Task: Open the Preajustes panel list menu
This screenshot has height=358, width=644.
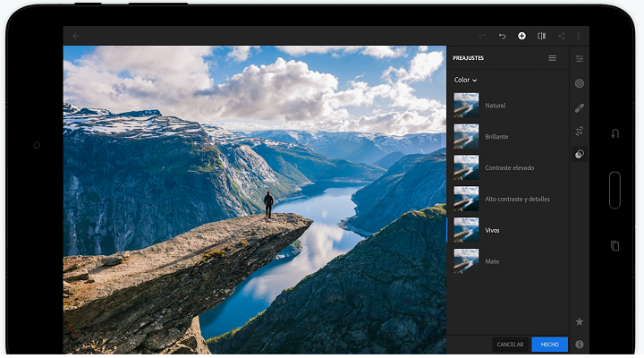Action: pyautogui.click(x=553, y=58)
